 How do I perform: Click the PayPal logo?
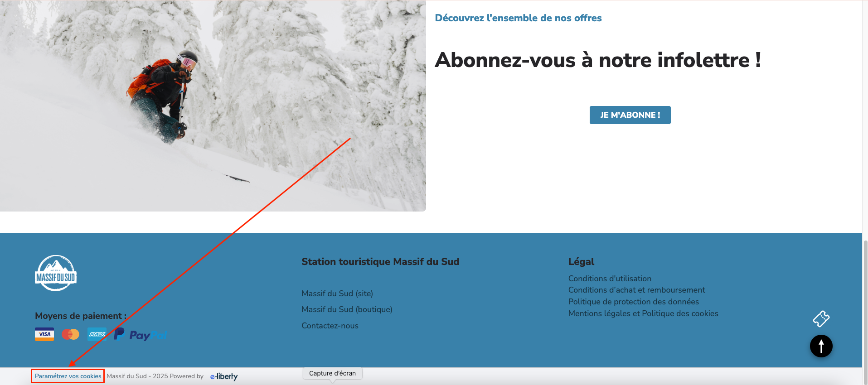coord(141,335)
